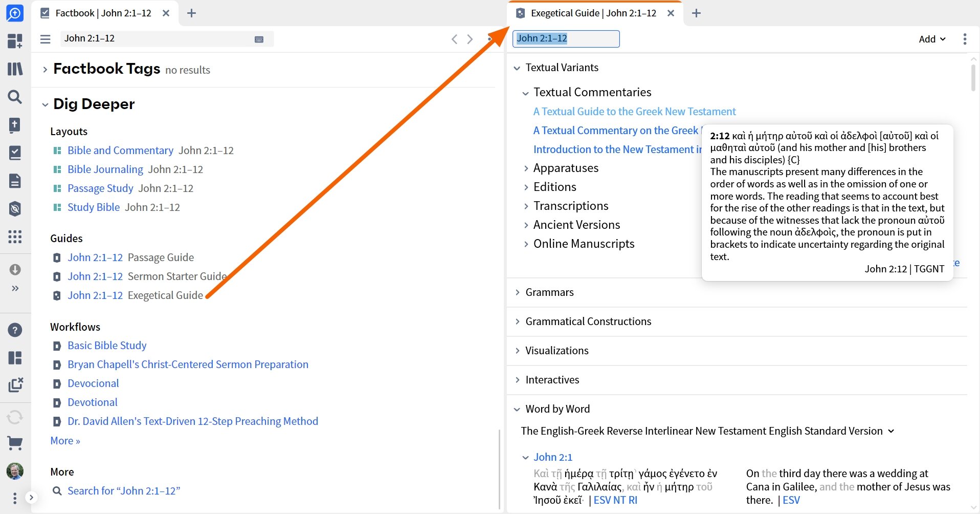The height and width of the screenshot is (514, 980).
Task: Open Dr. David Allen's Preaching Method workflow
Action: (x=193, y=421)
